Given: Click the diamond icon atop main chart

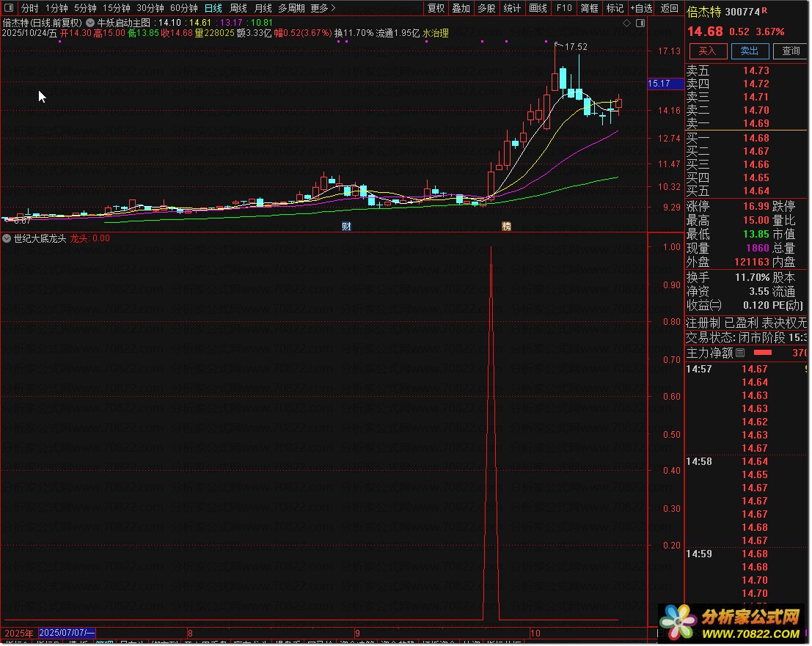Looking at the screenshot, I should pyautogui.click(x=627, y=23).
